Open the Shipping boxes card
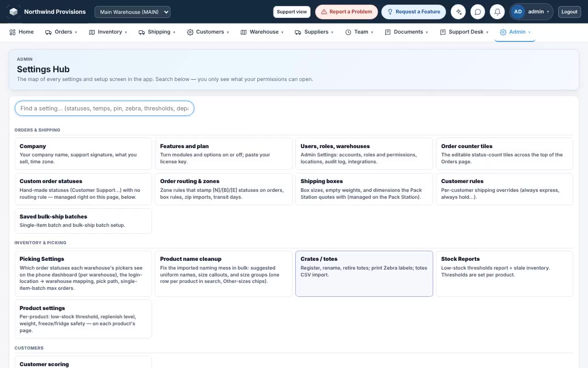The image size is (588, 368). point(364,189)
